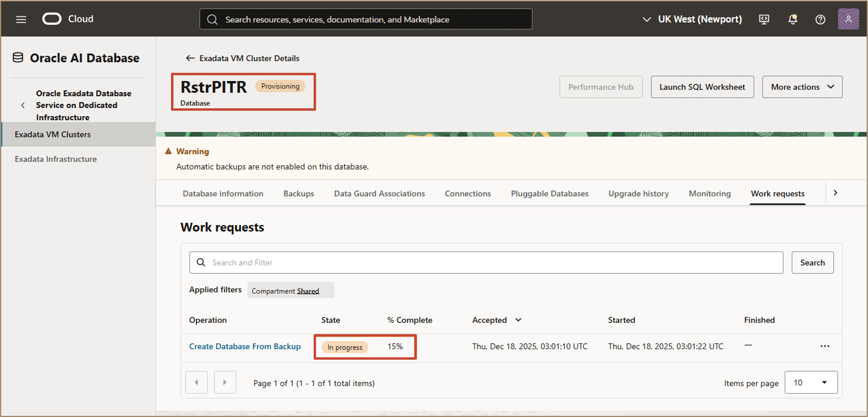Open the user profile avatar menu
This screenshot has height=417, width=868.
point(848,19)
